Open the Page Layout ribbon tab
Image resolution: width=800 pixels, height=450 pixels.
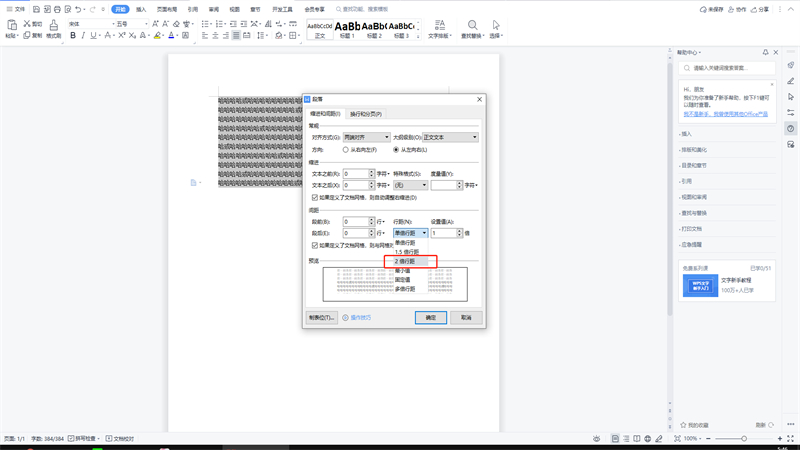pyautogui.click(x=167, y=9)
